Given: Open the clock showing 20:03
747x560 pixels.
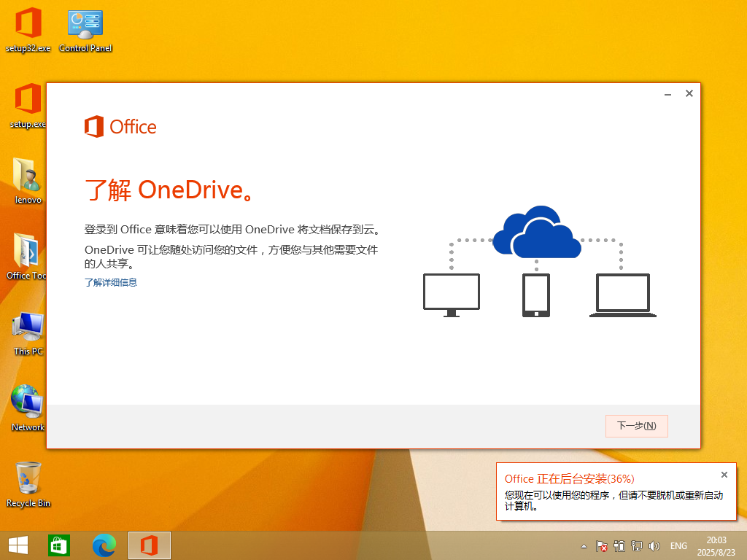Looking at the screenshot, I should coord(716,545).
